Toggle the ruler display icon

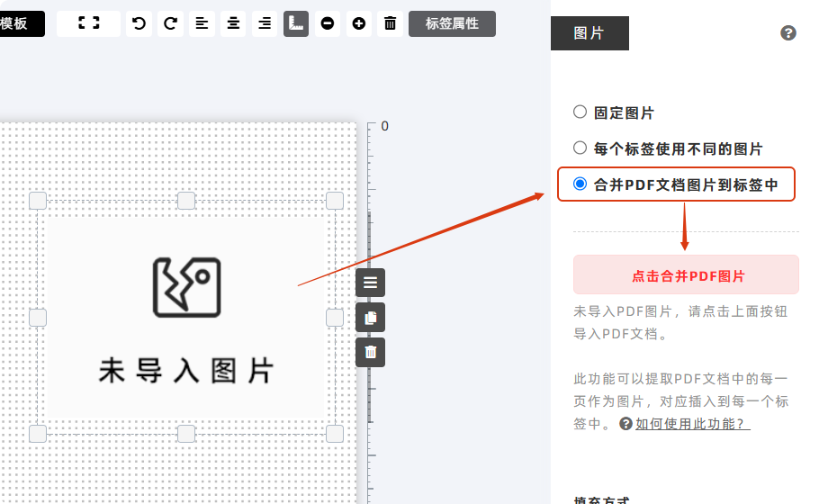(x=296, y=23)
